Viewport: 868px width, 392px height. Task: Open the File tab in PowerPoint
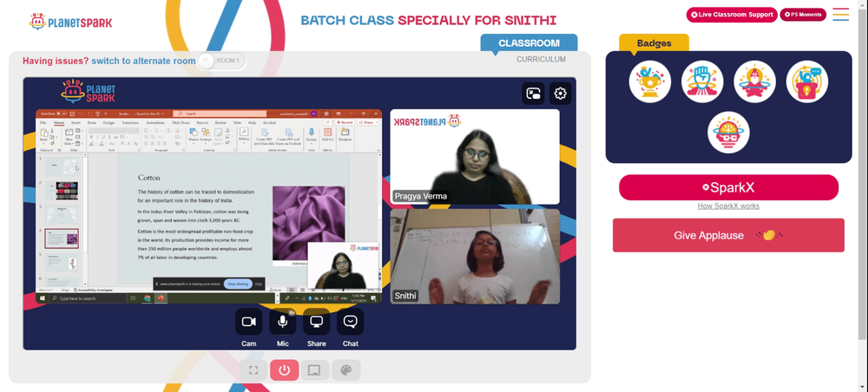tap(43, 123)
